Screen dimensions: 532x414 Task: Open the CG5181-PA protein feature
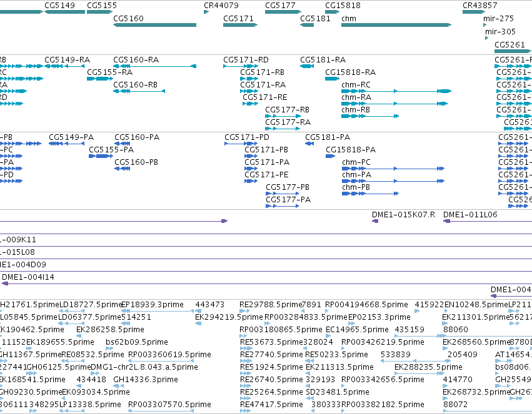click(x=309, y=144)
